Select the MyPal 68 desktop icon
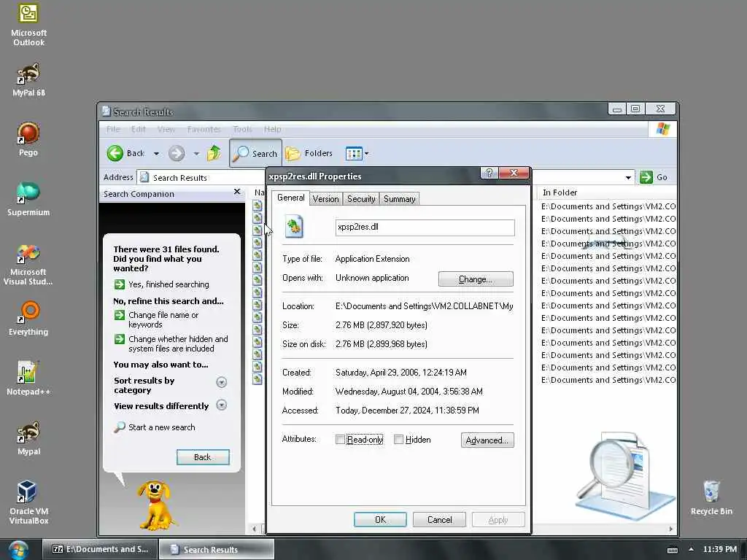747x560 pixels. (28, 79)
